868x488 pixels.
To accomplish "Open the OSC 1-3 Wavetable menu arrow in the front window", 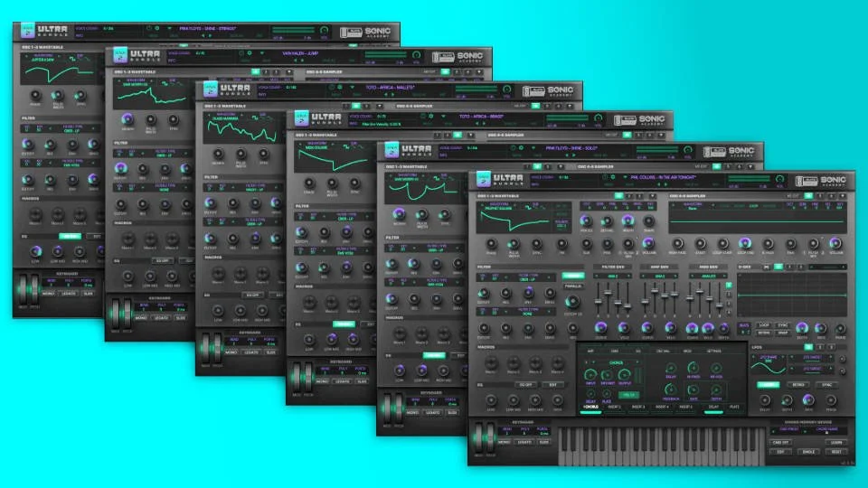I will coord(653,196).
